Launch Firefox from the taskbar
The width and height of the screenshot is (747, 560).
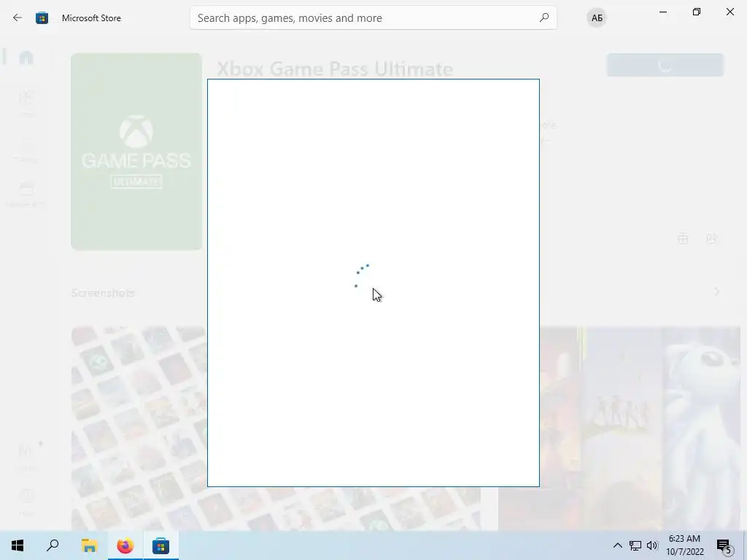[x=125, y=545]
